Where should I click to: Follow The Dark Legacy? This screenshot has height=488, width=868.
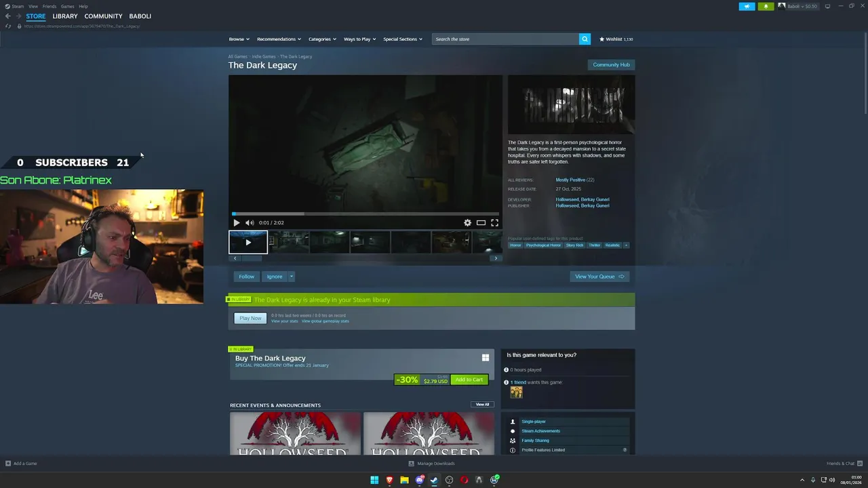[247, 277]
